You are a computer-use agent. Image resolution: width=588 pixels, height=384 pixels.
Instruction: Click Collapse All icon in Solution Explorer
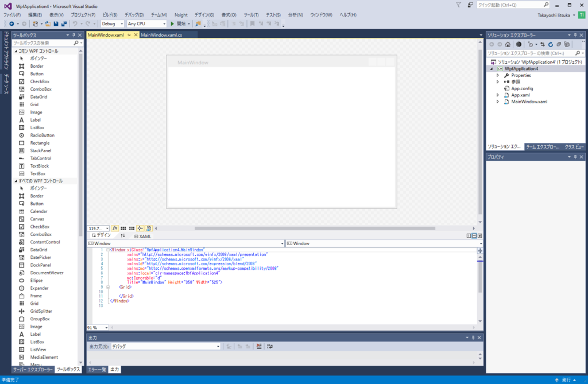(559, 44)
